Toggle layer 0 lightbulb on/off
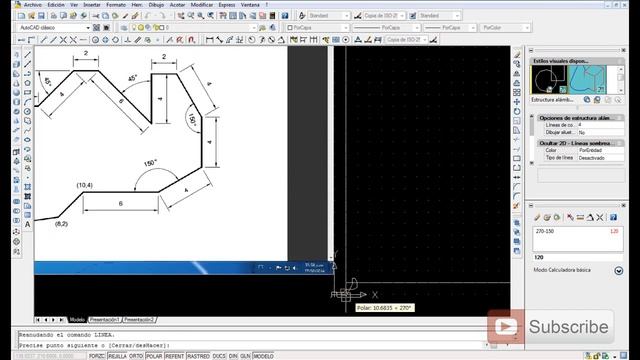The image size is (640, 360). (134, 28)
